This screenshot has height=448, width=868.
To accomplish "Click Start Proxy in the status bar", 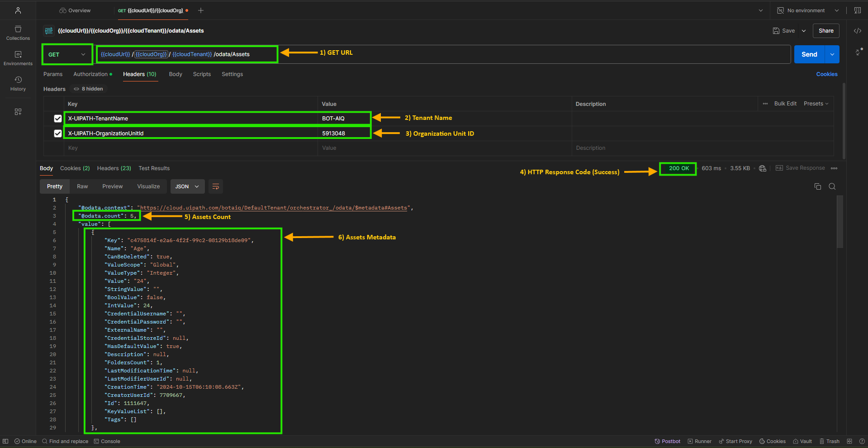I will tap(735, 441).
